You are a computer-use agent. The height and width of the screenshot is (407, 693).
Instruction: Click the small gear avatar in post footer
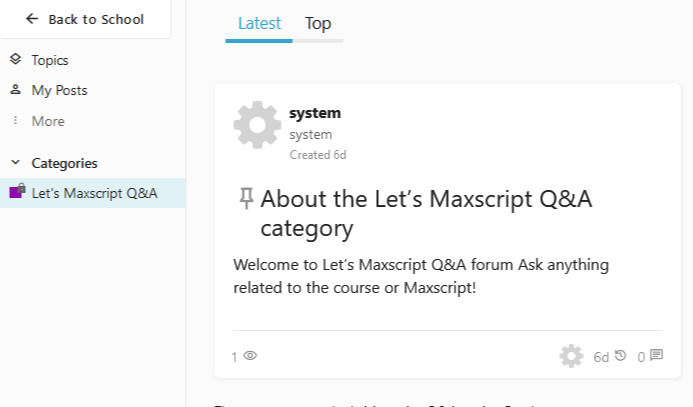tap(571, 356)
